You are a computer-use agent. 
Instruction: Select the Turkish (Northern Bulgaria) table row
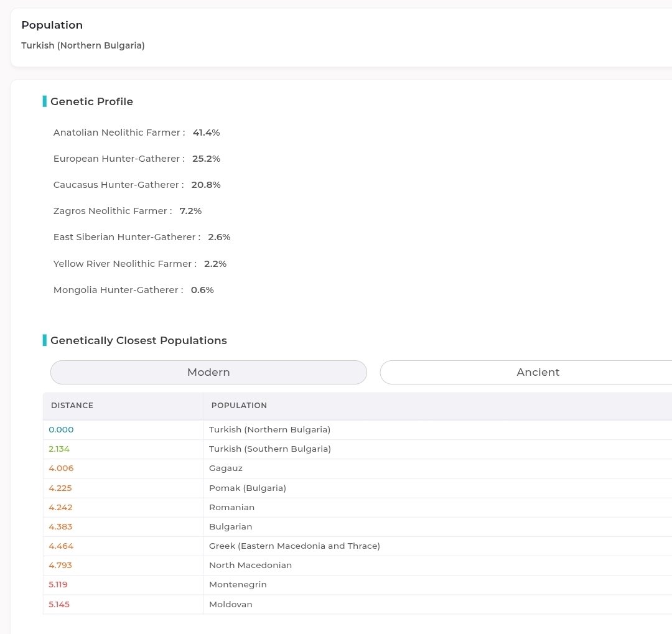click(357, 429)
